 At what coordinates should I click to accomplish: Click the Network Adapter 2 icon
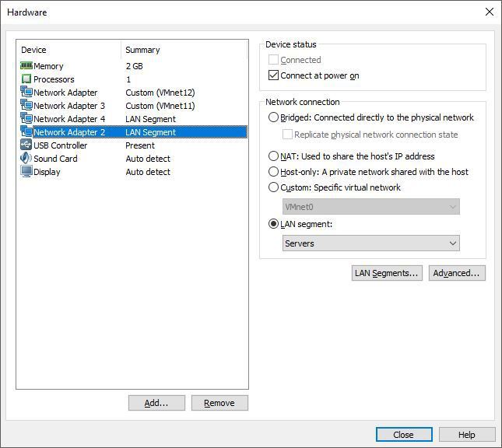pyautogui.click(x=26, y=131)
